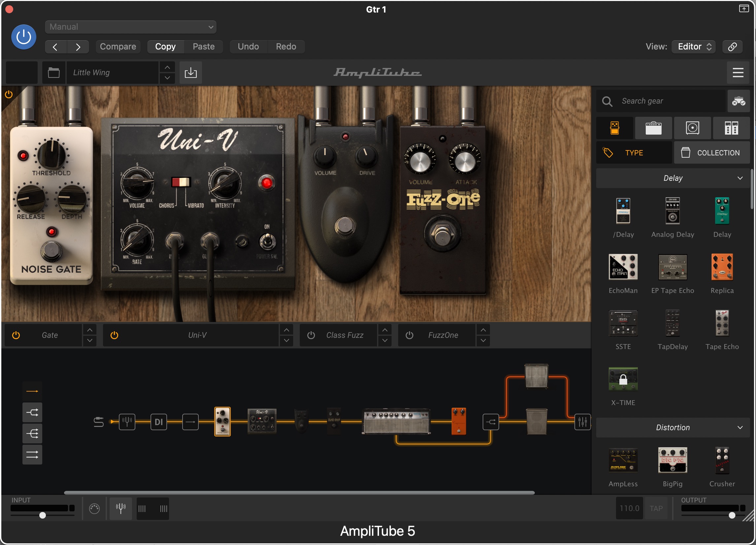Stomp the Noise Gate footswitch

click(51, 251)
